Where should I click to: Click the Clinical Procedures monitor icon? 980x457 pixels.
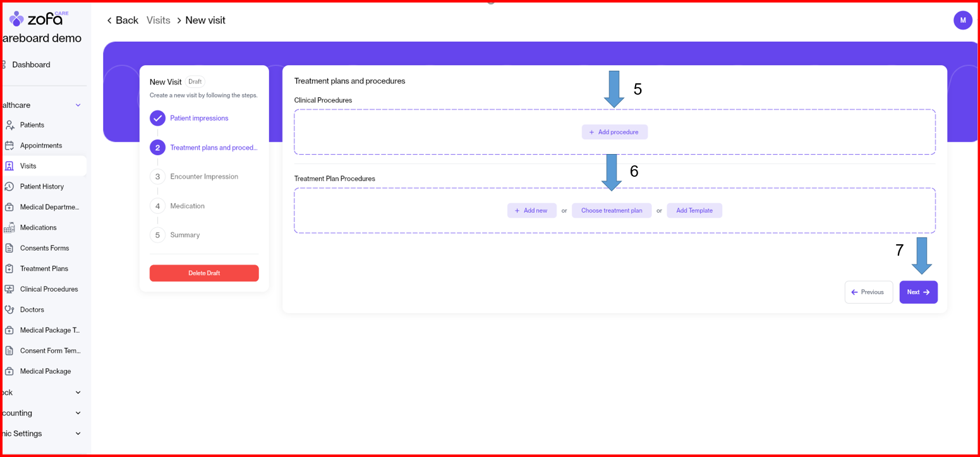pos(9,289)
